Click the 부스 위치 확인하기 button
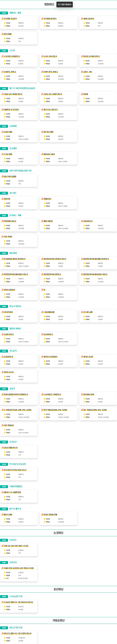 [x=64, y=5]
